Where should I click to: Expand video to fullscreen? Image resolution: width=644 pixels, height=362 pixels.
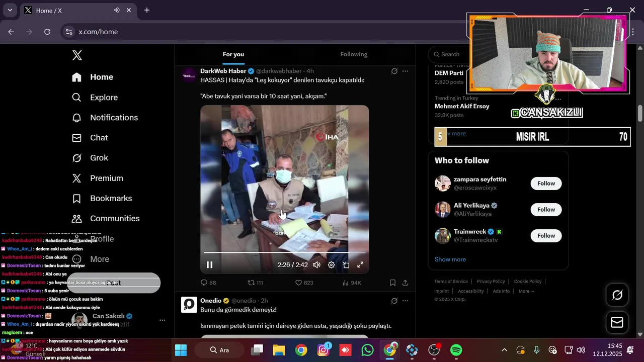point(360,265)
